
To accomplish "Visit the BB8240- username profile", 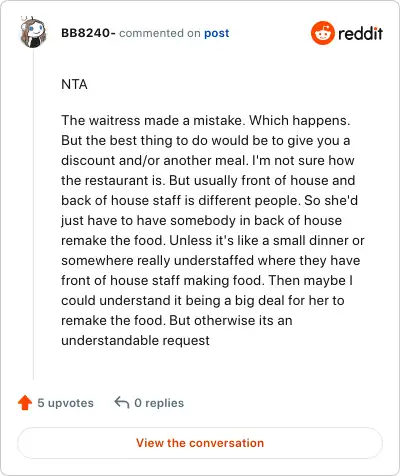I will pyautogui.click(x=88, y=33).
